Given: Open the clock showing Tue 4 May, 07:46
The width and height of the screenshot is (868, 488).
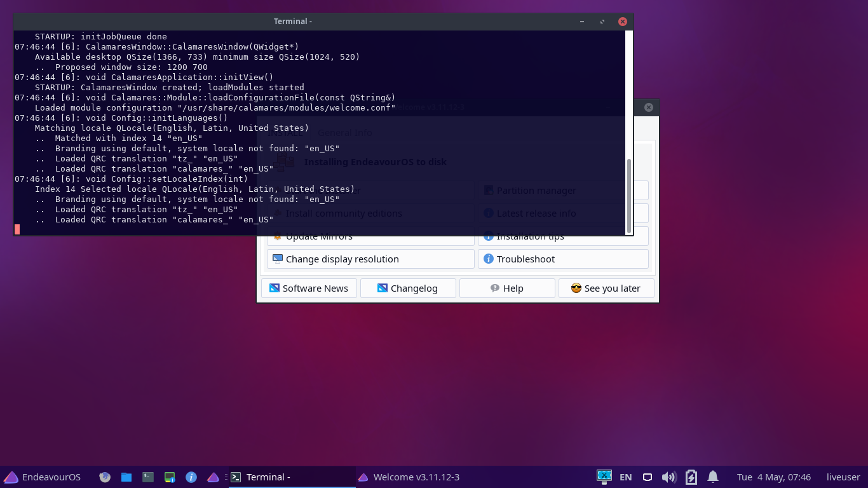Looking at the screenshot, I should [774, 477].
